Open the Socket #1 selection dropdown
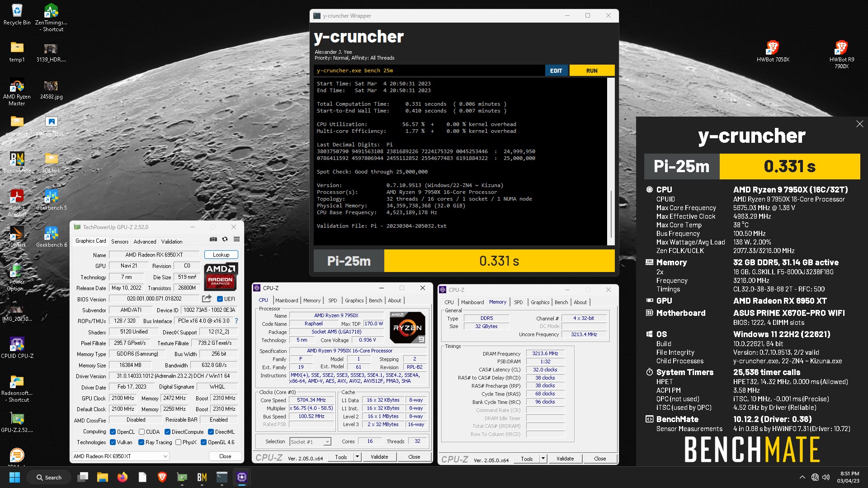This screenshot has width=868, height=488. click(x=310, y=441)
